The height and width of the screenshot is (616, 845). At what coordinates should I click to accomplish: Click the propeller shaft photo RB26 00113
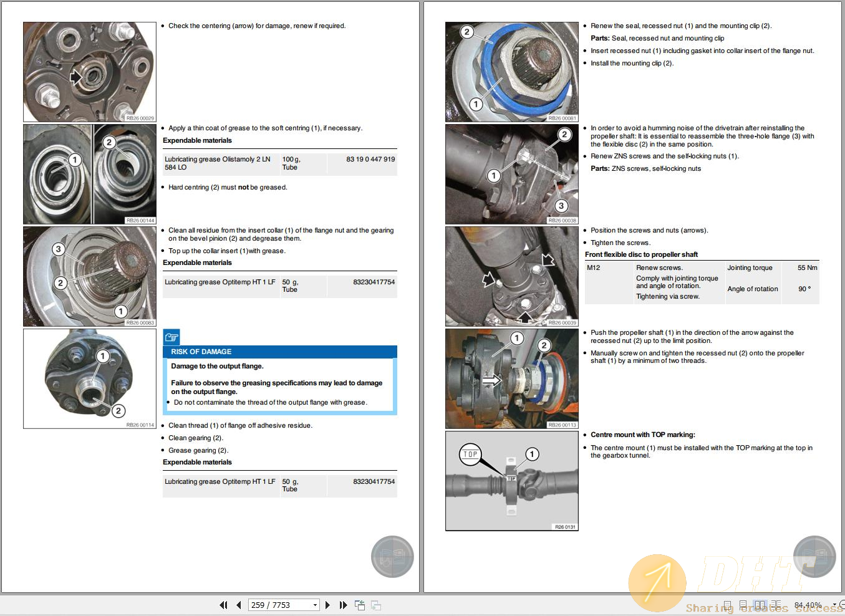512,378
